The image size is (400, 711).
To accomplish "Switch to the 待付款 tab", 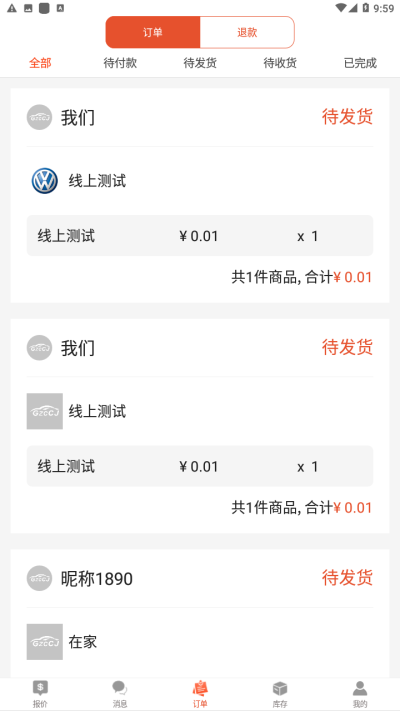I will (x=120, y=63).
